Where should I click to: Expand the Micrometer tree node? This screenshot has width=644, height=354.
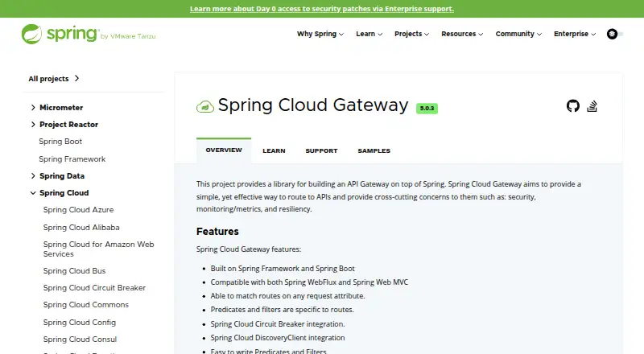(33, 108)
